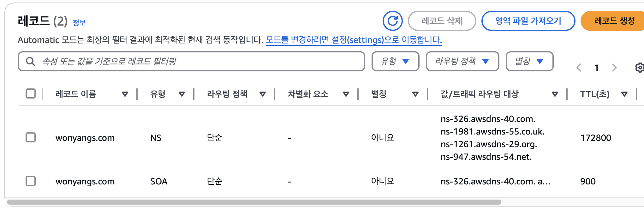Click the sort icon on TTL(초) column
Screen dimensions: 644x216
[x=625, y=94]
